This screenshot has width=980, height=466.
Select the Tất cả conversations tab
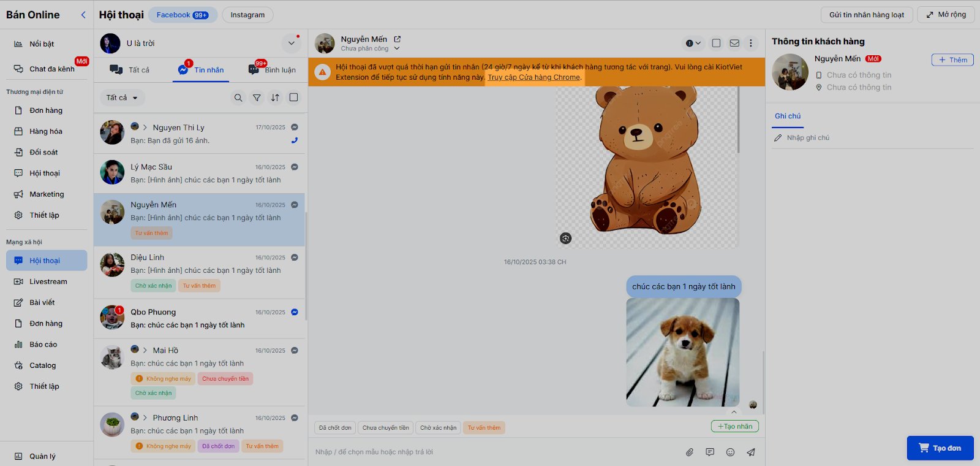coord(130,70)
